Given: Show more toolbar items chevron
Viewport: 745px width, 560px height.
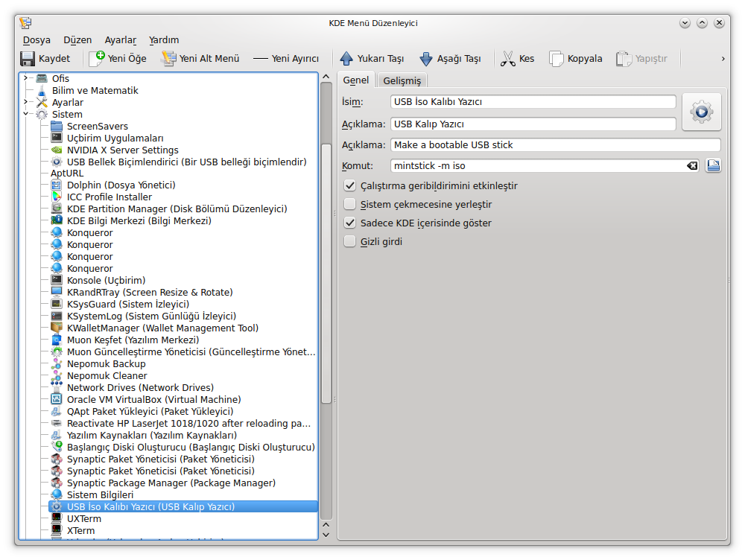Looking at the screenshot, I should click(x=723, y=59).
